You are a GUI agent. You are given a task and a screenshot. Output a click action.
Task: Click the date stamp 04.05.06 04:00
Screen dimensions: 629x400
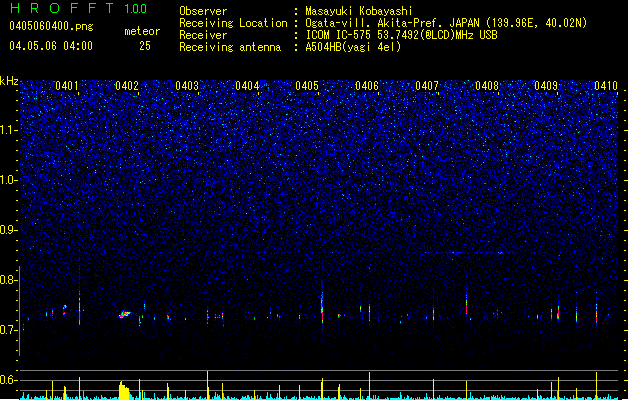click(x=51, y=46)
